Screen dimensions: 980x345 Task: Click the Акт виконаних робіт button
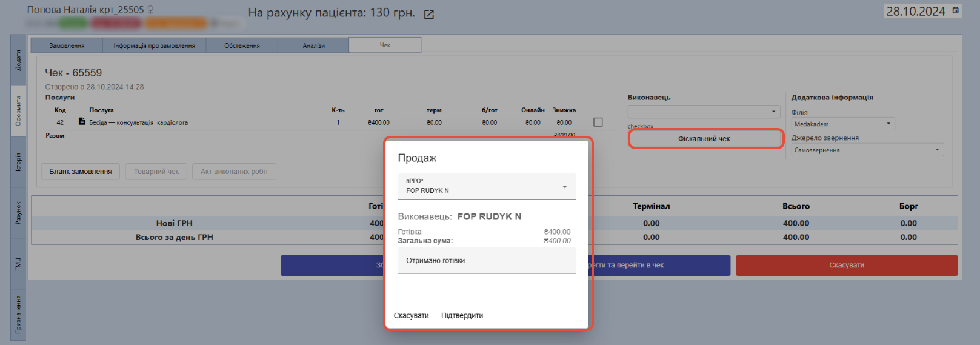pos(234,172)
